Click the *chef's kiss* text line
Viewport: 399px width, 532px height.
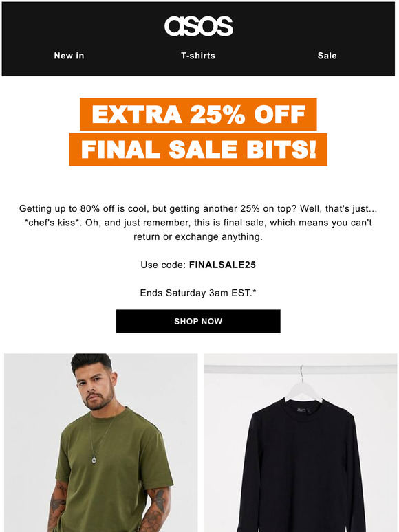tap(198, 223)
